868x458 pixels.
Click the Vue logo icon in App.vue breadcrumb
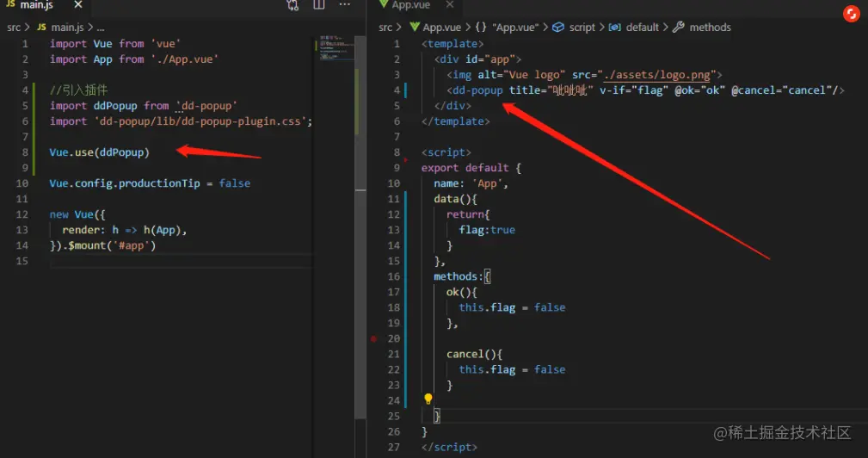tap(415, 28)
